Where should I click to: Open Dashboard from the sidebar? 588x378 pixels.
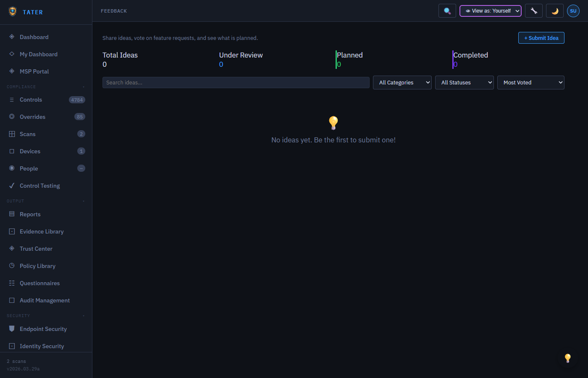[46, 37]
